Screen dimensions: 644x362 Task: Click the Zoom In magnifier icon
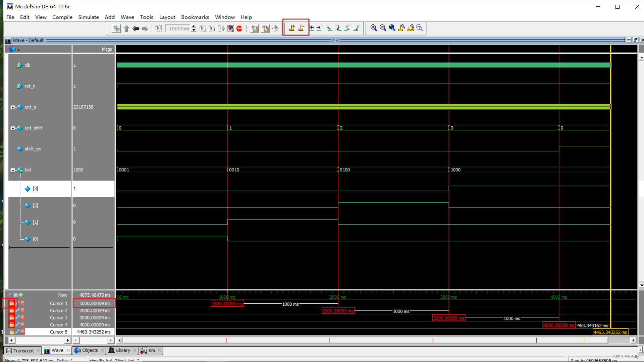click(373, 28)
